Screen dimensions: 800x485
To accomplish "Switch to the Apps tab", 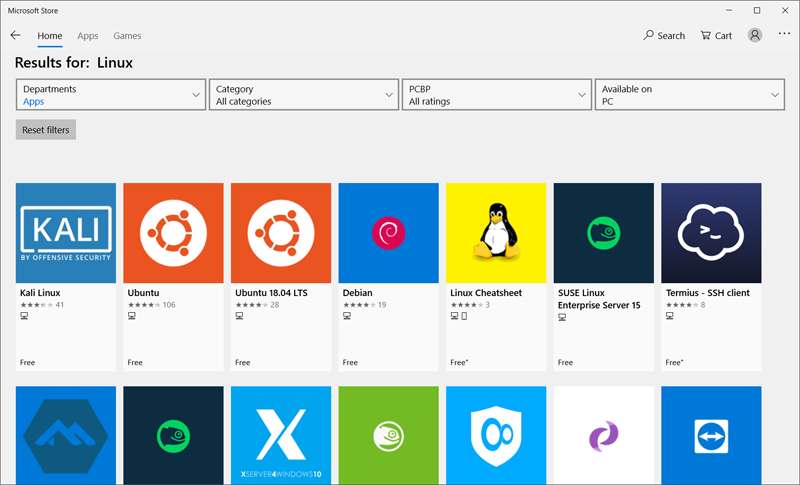I will [88, 36].
